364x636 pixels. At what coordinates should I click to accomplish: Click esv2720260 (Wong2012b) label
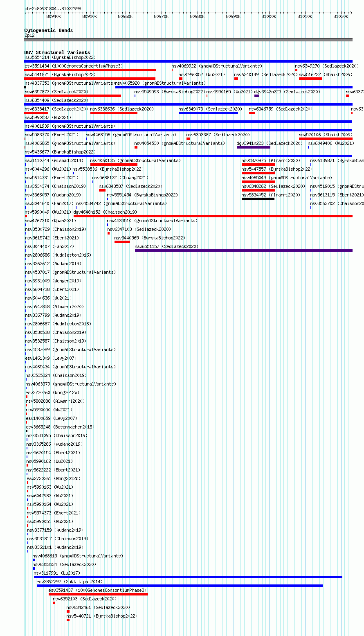pyautogui.click(x=52, y=392)
